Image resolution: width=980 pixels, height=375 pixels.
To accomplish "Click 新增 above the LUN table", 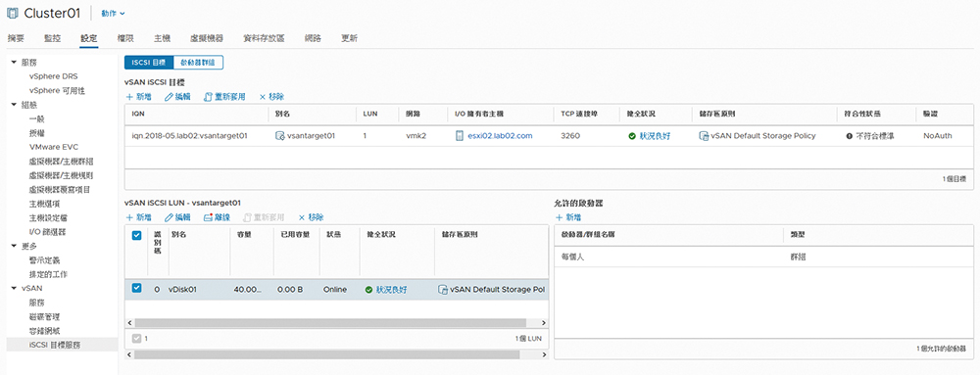I will [139, 217].
